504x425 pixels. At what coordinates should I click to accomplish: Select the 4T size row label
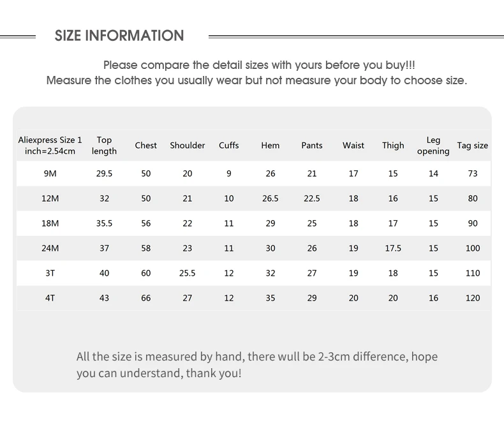[x=50, y=298]
